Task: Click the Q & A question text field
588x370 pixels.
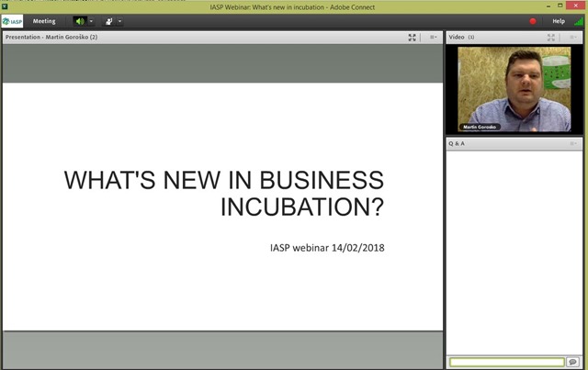Action: [x=507, y=362]
